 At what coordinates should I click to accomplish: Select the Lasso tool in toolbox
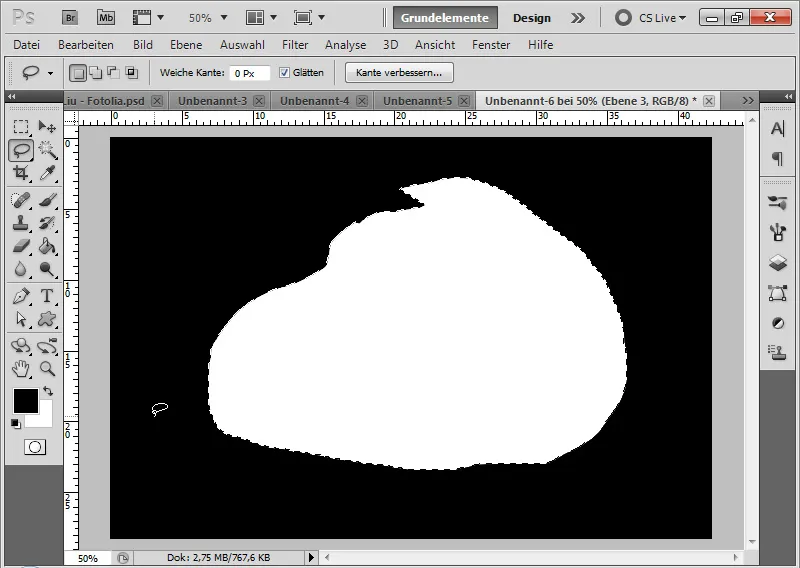pos(21,151)
